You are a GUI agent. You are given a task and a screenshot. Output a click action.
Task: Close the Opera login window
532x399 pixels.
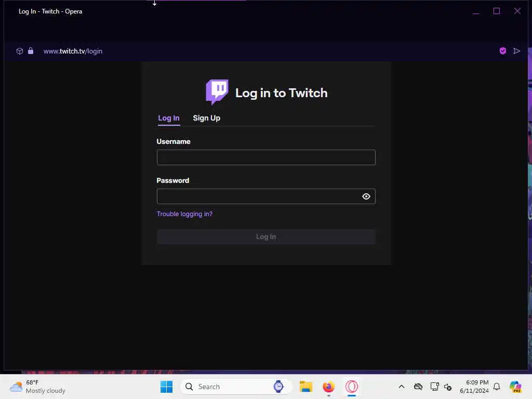(517, 11)
